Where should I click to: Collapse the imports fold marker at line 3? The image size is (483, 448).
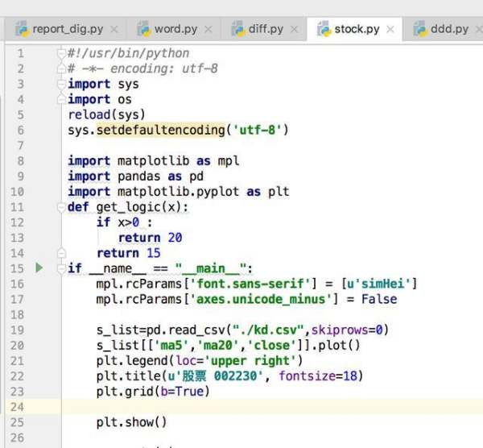click(x=61, y=84)
